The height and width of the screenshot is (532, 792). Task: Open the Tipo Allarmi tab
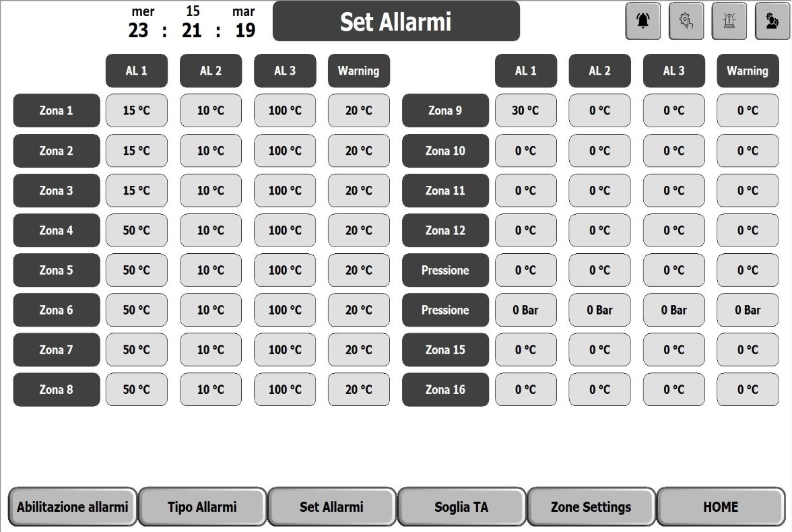point(202,506)
